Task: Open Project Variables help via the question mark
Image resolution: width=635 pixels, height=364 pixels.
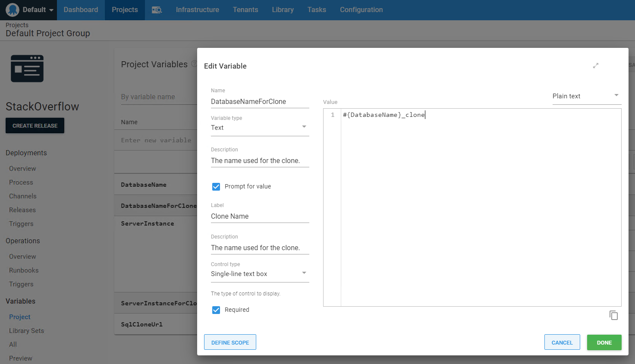Action: [x=194, y=63]
